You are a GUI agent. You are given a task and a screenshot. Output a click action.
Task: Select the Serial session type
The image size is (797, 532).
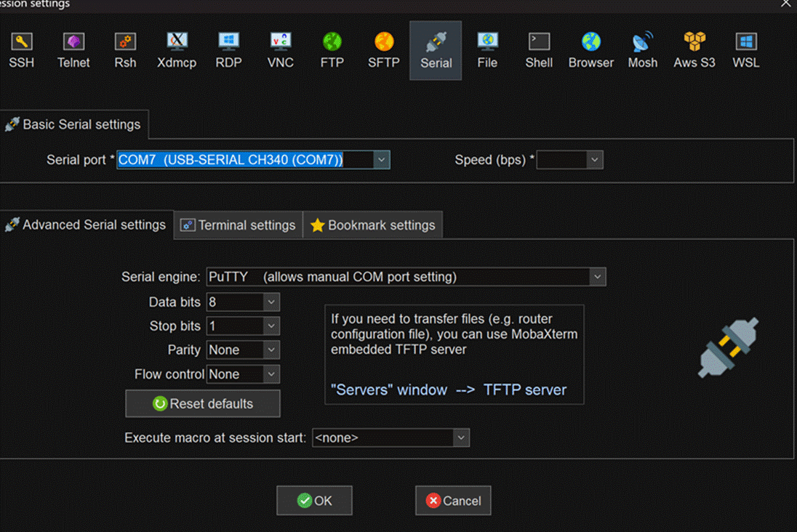[436, 50]
